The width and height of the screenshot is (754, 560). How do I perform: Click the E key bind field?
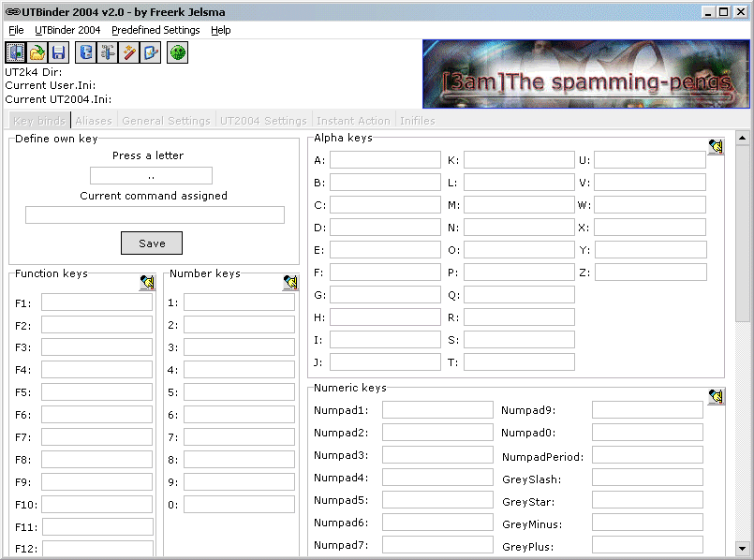pyautogui.click(x=385, y=250)
